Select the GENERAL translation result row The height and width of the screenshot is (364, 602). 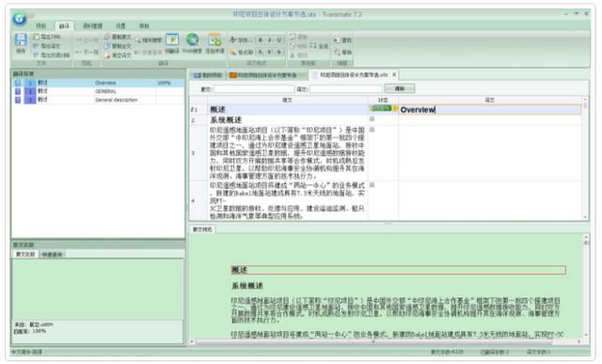98,91
